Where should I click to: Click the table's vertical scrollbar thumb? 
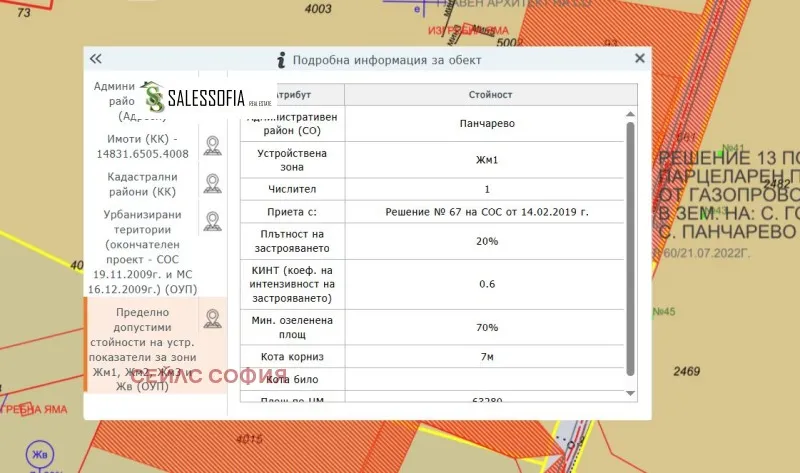(630, 245)
